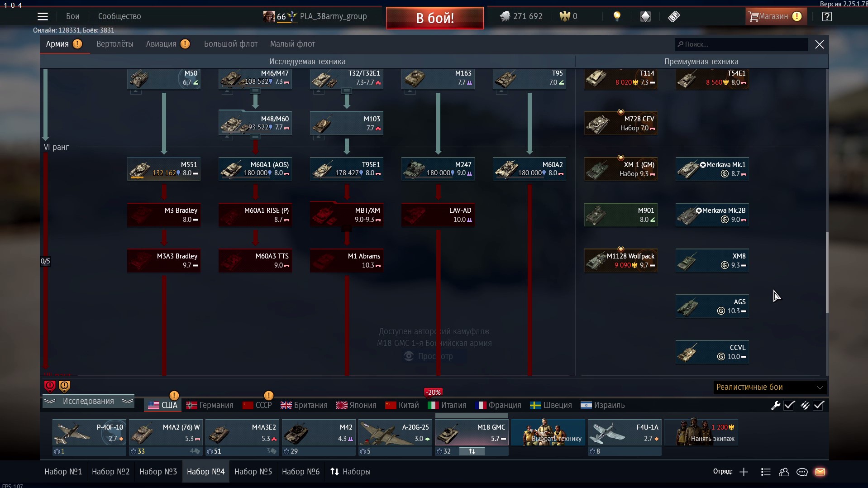Image resolution: width=868 pixels, height=488 pixels.
Task: Click the bullets auto-refill ammo icon
Action: (x=805, y=406)
